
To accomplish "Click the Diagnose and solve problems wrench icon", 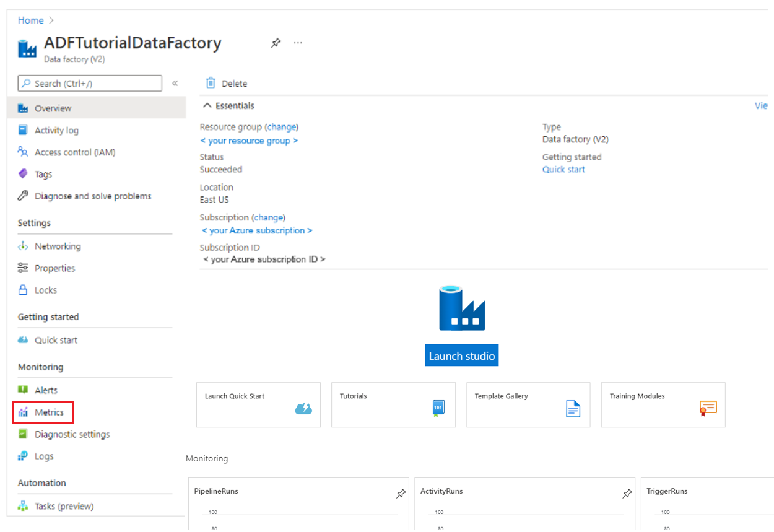I will (x=23, y=196).
